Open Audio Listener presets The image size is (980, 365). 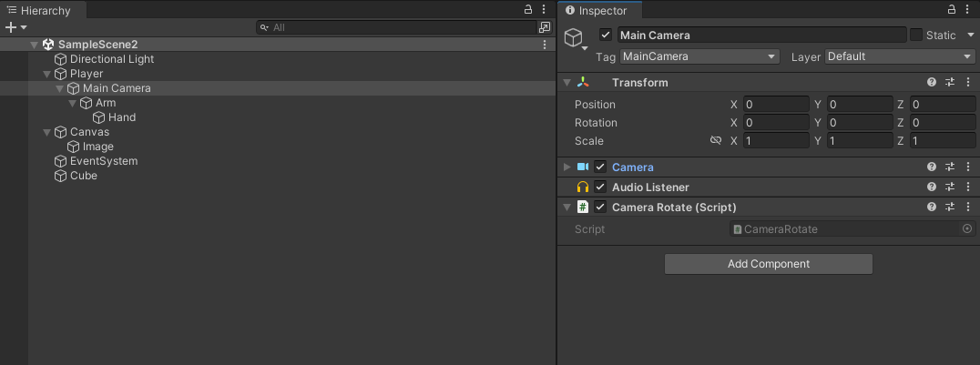(950, 187)
